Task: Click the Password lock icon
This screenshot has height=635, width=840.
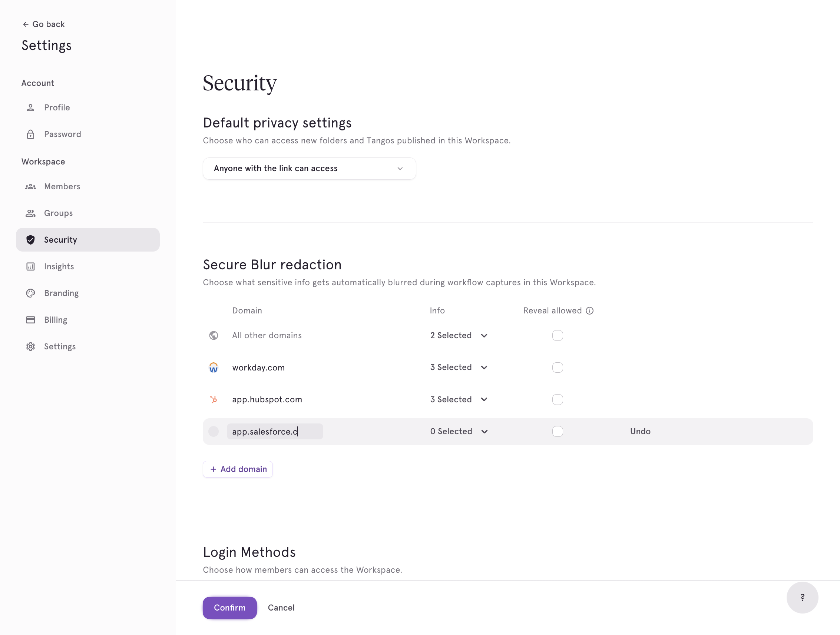Action: click(30, 134)
